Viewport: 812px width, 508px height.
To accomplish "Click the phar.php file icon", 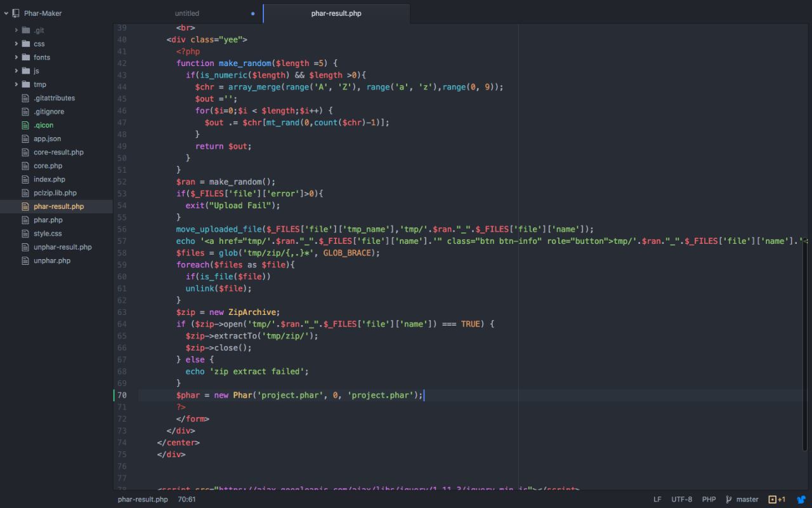I will (x=26, y=220).
